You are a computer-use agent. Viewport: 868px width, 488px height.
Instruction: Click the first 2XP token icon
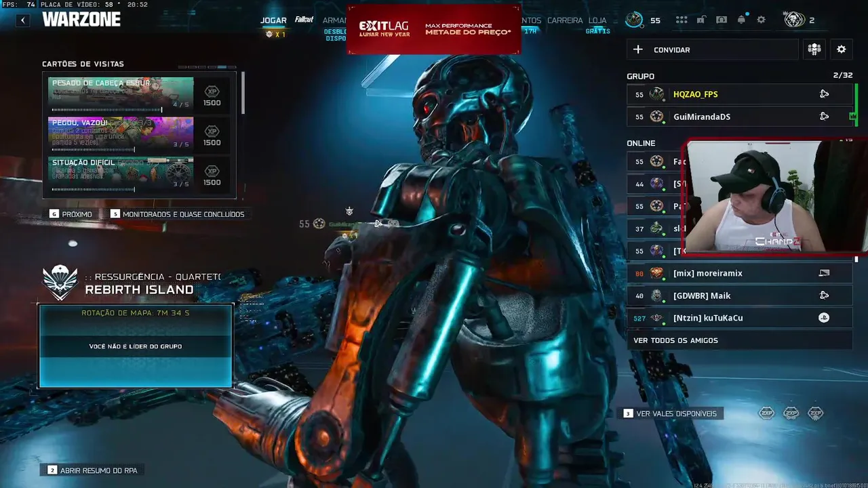point(766,413)
